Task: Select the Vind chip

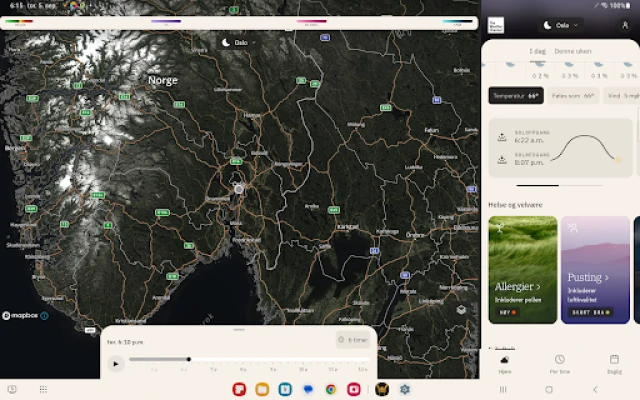Action: 623,96
